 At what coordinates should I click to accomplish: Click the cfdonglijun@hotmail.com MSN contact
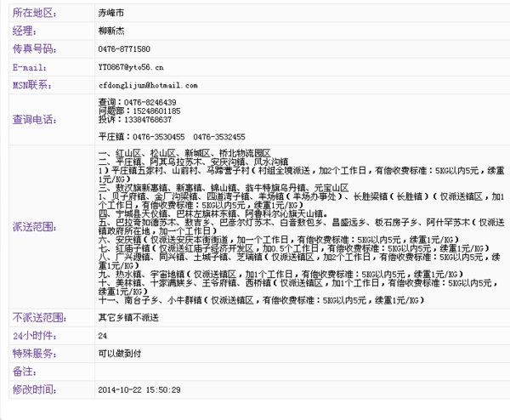click(148, 85)
